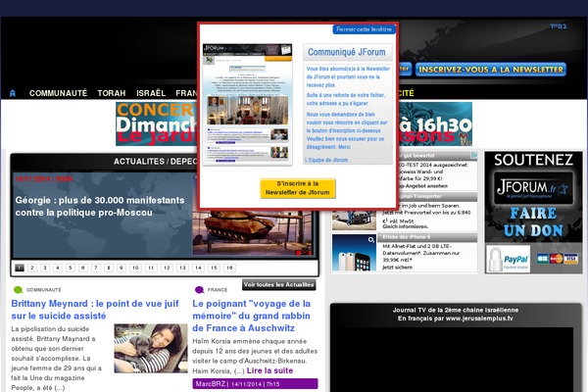Click the Visa card icon
The height and width of the screenshot is (392, 588).
click(570, 259)
